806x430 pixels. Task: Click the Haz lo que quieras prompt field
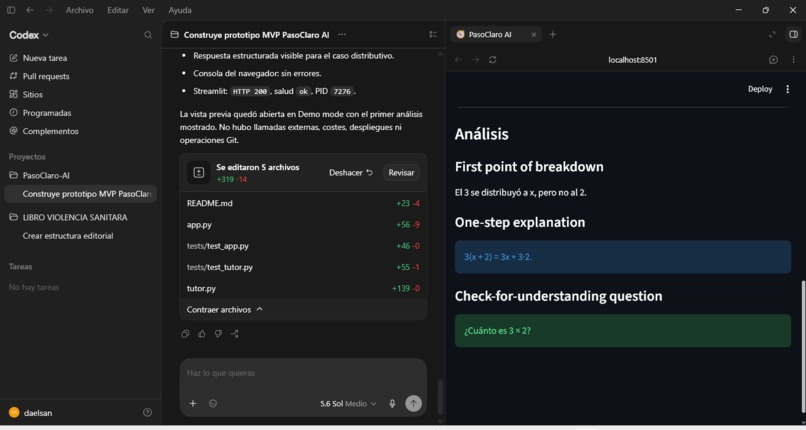point(303,373)
